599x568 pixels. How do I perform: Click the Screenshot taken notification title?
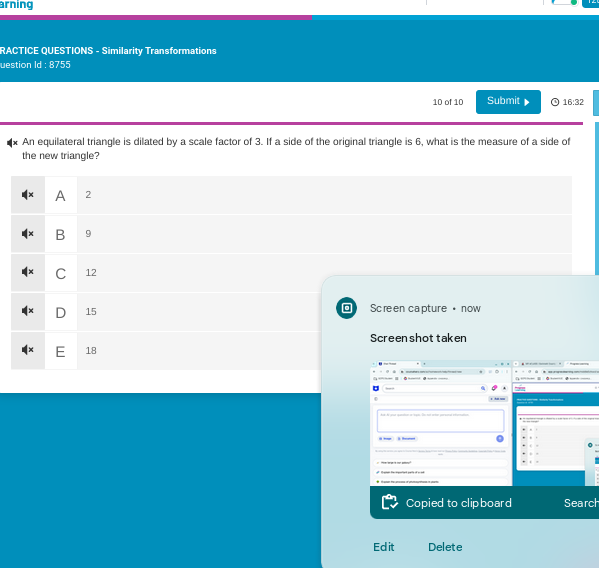418,338
